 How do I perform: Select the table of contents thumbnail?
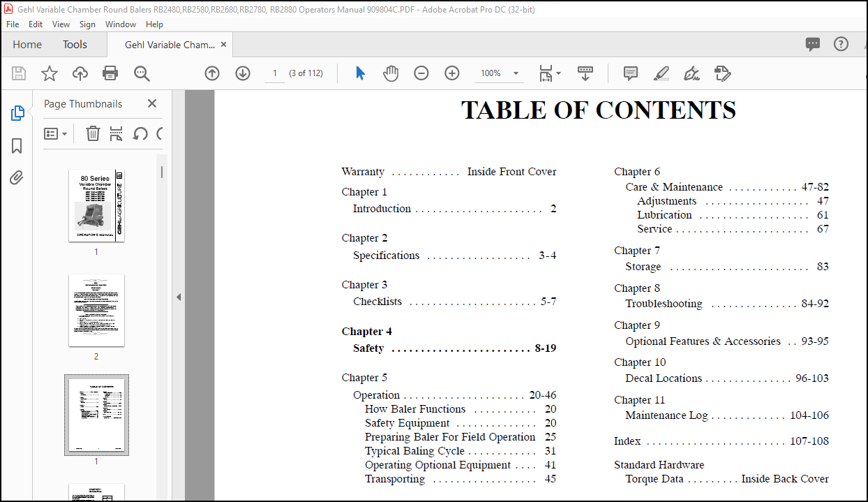click(x=96, y=415)
